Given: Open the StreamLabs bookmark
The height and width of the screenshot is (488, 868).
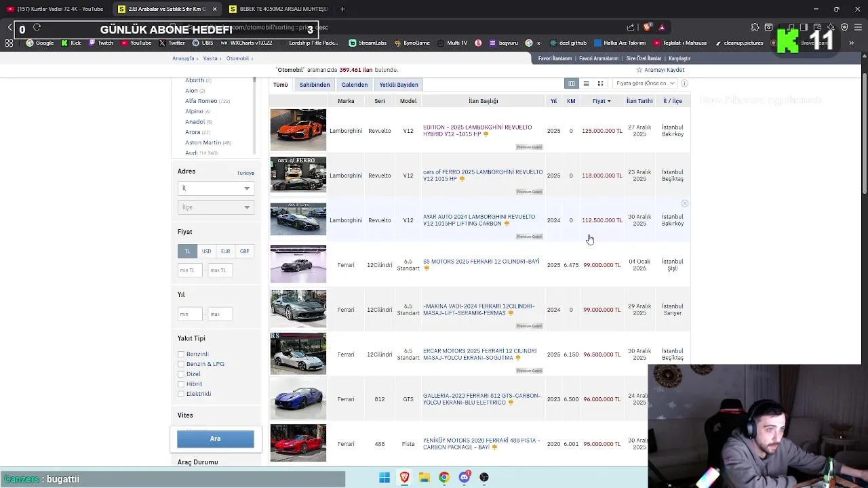Looking at the screenshot, I should (x=368, y=43).
